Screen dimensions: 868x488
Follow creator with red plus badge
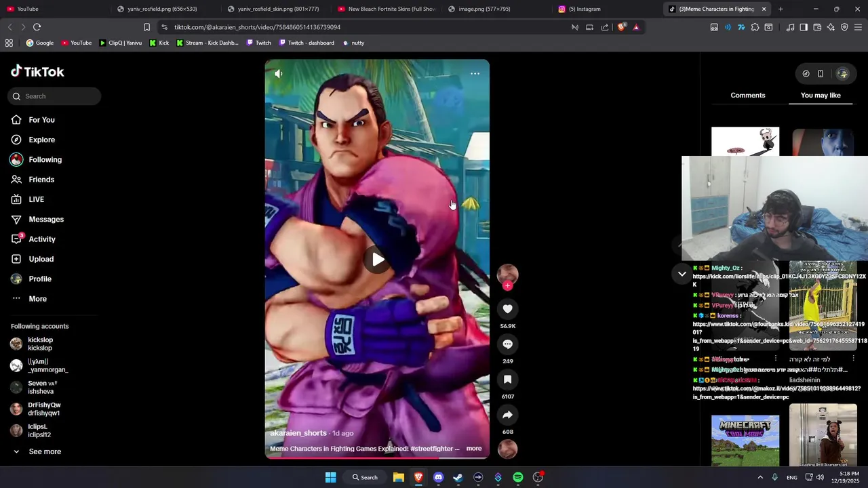tap(507, 286)
